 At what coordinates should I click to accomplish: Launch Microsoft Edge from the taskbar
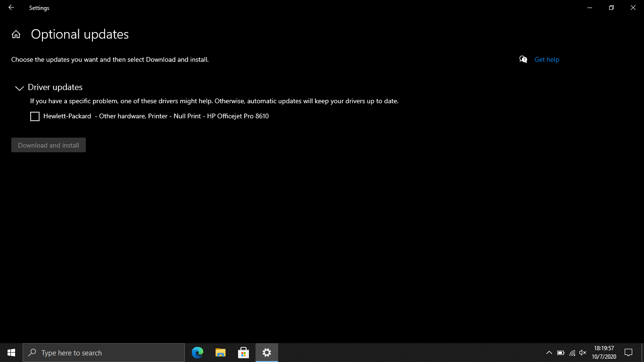tap(198, 353)
